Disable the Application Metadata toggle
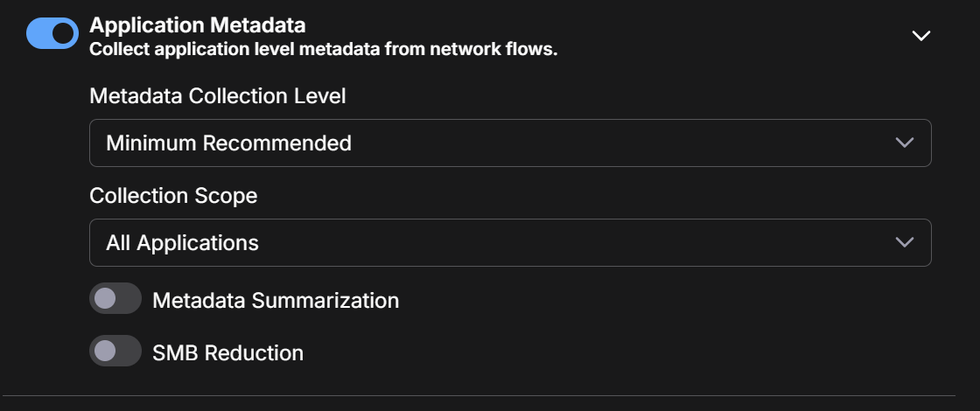 click(52, 34)
